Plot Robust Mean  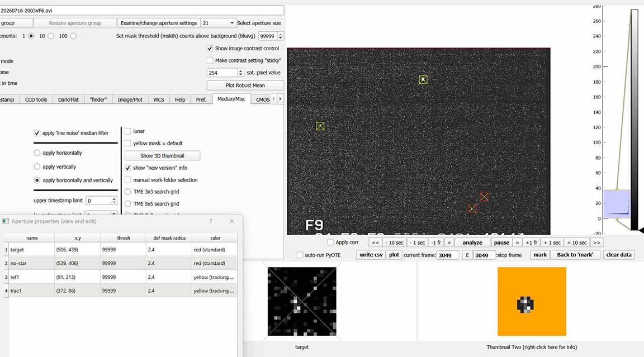click(245, 85)
